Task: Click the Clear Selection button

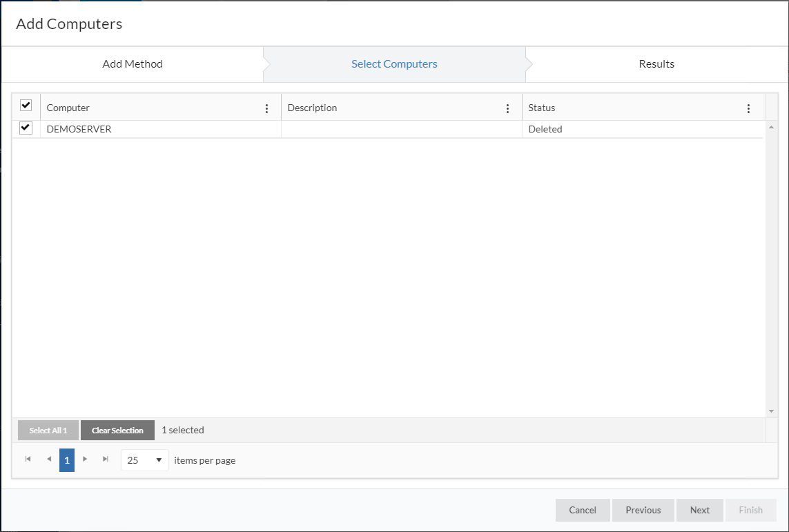Action: point(118,431)
